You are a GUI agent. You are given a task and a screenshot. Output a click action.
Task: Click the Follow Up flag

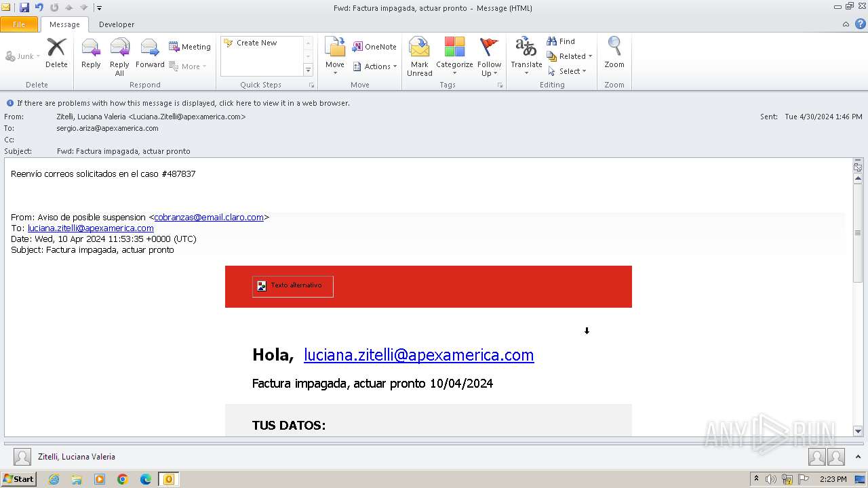489,56
